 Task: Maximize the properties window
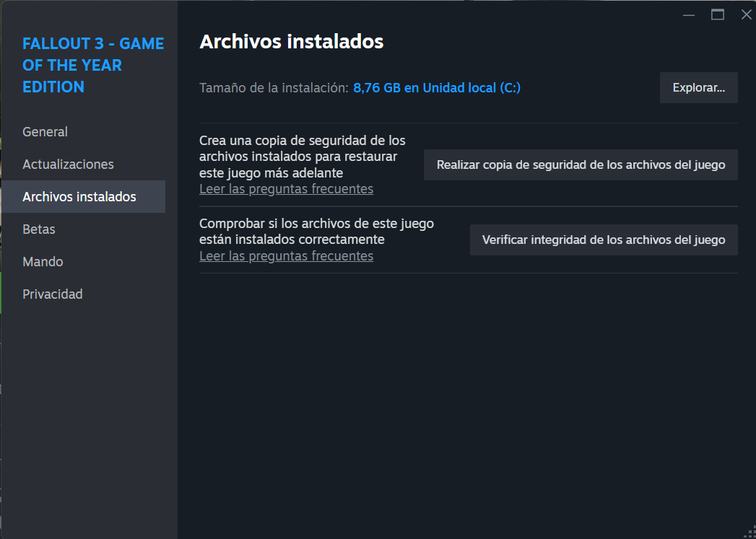(718, 15)
